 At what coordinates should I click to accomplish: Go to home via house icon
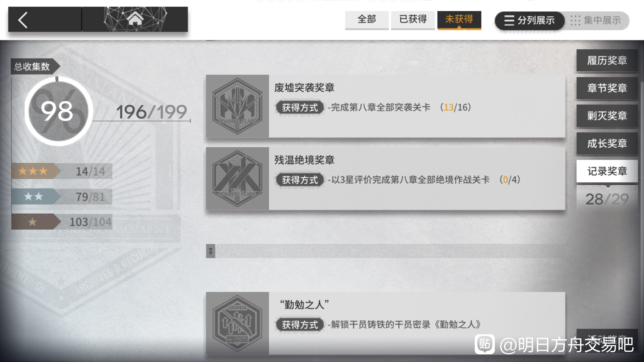tap(135, 19)
